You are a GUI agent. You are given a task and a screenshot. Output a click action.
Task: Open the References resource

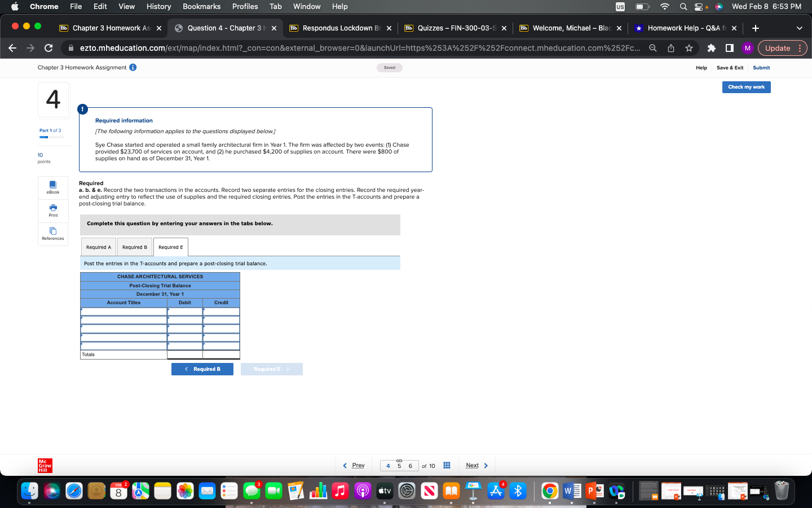(x=52, y=234)
